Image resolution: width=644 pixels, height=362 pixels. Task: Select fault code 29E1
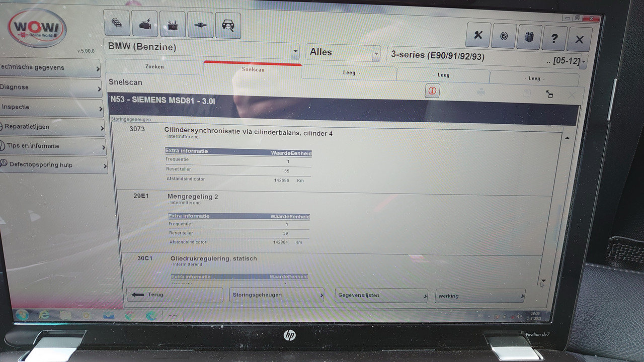click(141, 196)
